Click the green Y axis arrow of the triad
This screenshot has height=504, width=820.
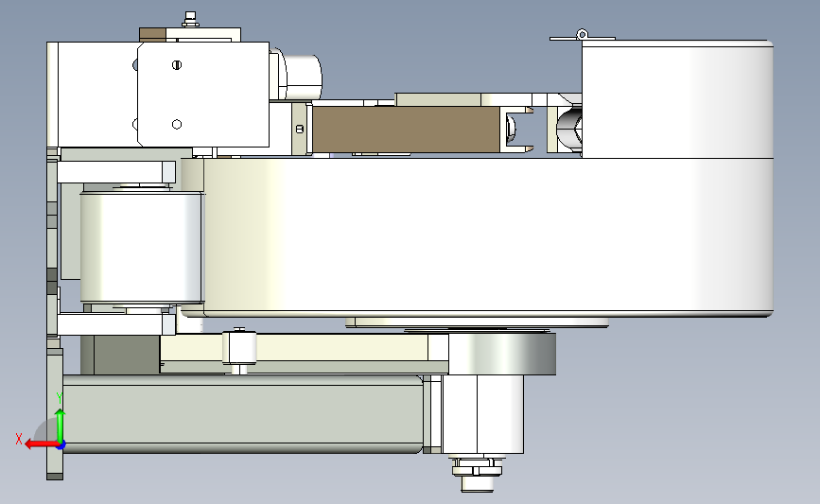61,426
